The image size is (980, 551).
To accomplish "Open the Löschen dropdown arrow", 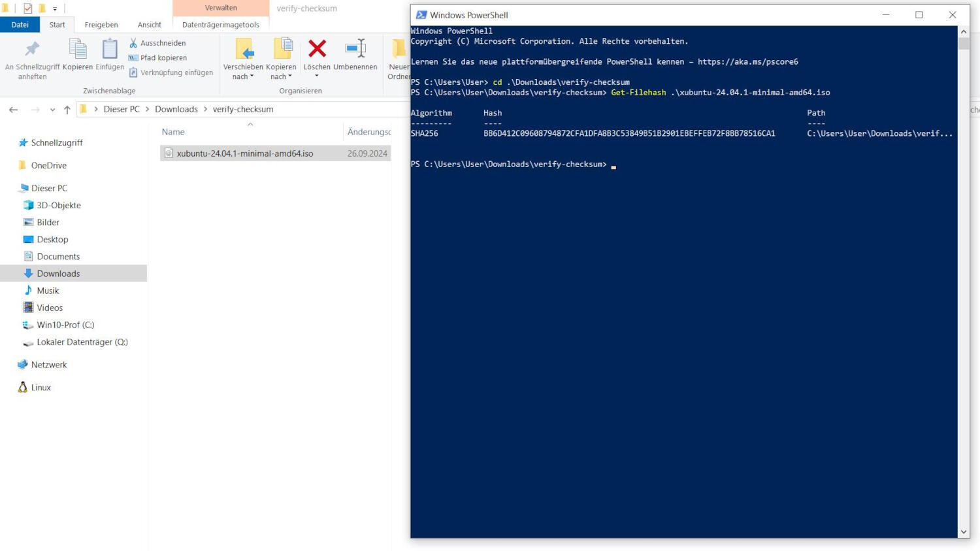I will click(x=317, y=76).
